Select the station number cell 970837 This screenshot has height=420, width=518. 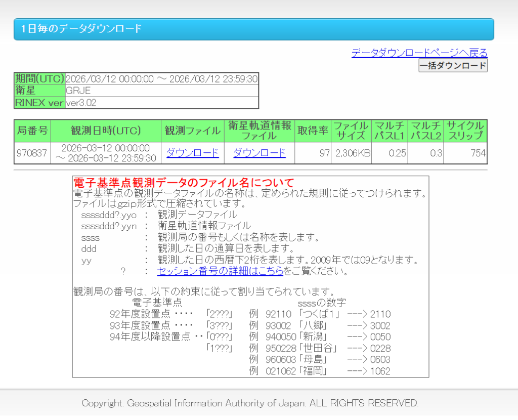pos(32,153)
